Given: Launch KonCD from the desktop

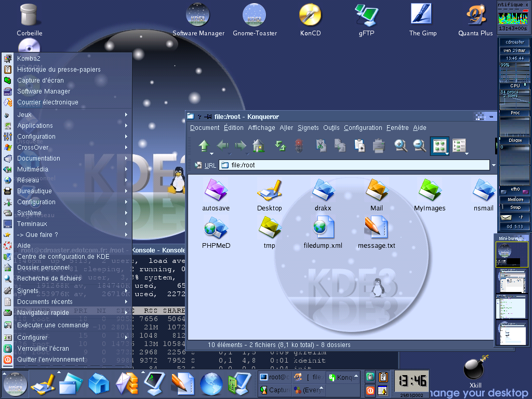Looking at the screenshot, I should 310,20.
